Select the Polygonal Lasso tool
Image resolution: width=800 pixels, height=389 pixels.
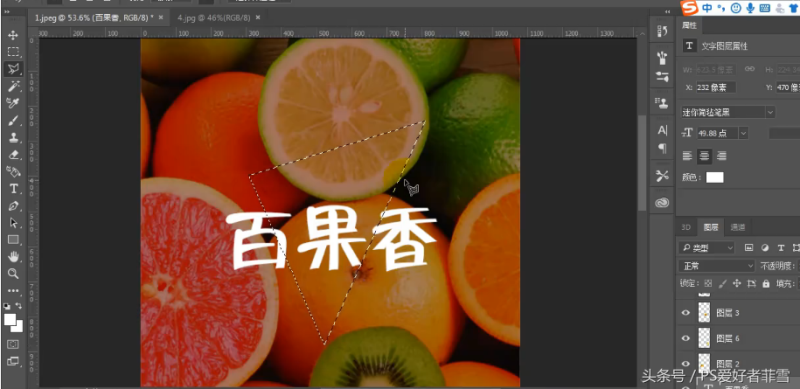tap(13, 69)
